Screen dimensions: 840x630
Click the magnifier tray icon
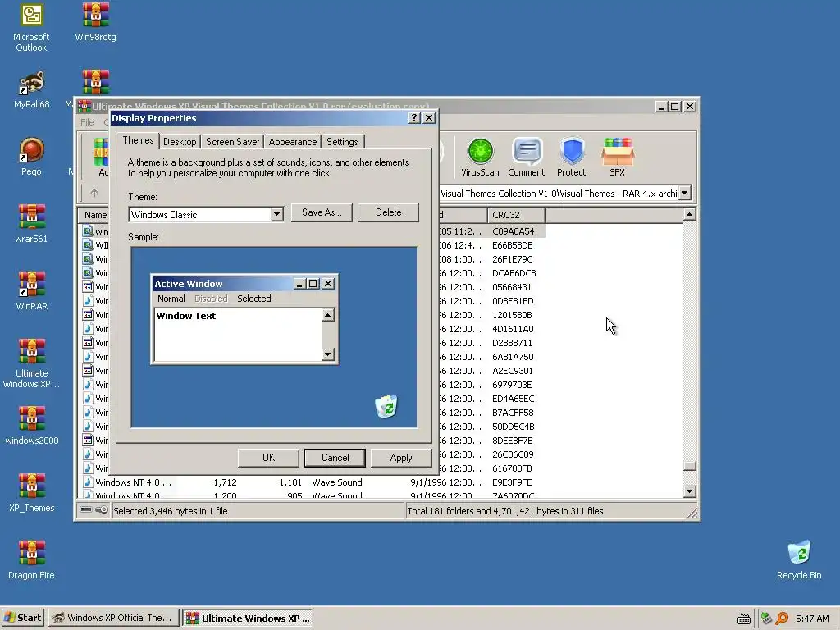coord(782,619)
